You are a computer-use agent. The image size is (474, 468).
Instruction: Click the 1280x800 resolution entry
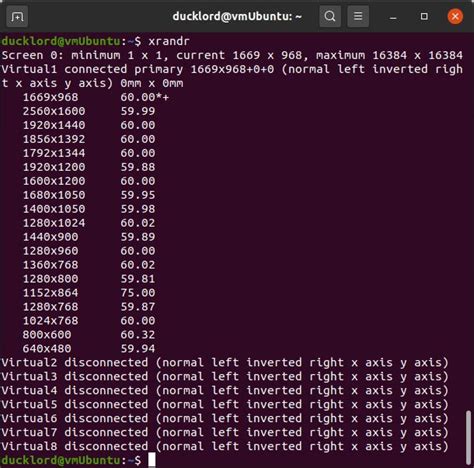tap(50, 279)
